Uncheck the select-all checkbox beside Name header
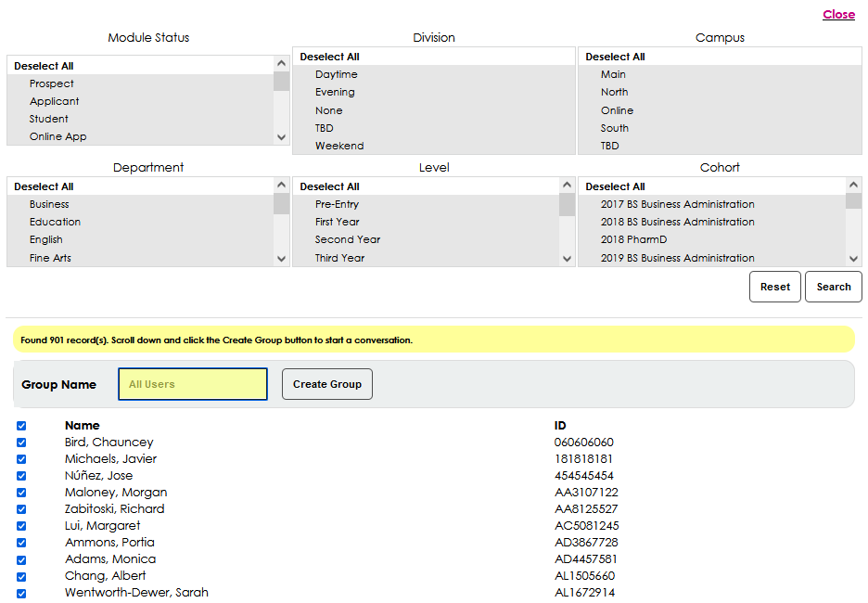Screen dimensions: 868x603 (x=21, y=426)
